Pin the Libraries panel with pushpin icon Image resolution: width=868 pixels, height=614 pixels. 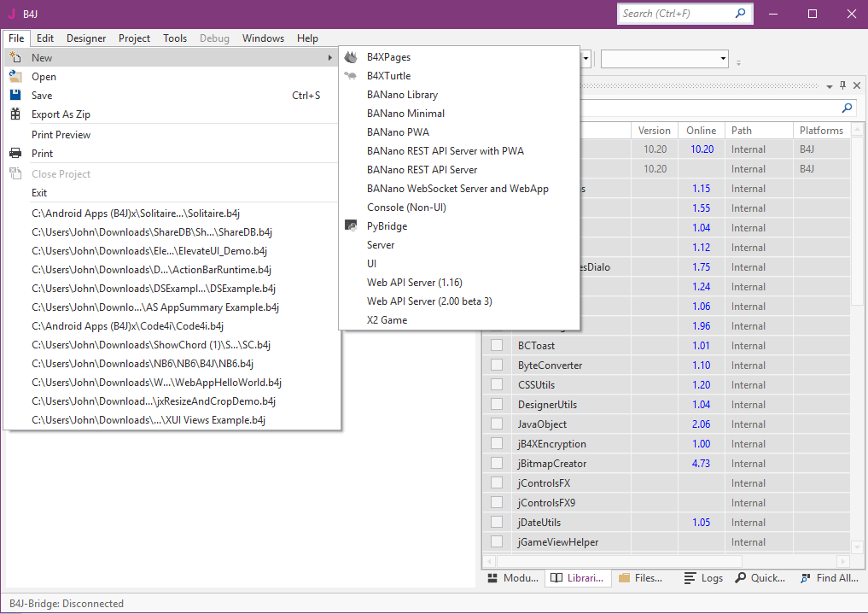point(842,85)
